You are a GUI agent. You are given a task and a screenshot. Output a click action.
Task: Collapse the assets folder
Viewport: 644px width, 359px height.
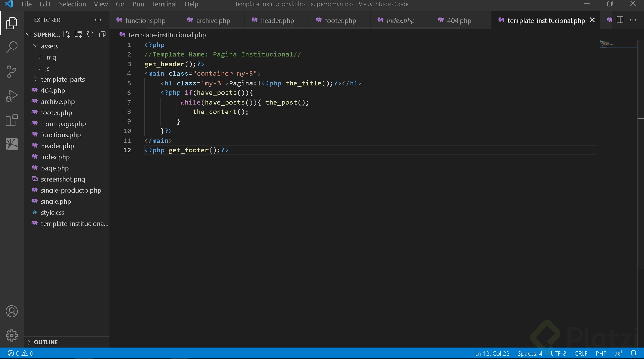pos(49,46)
